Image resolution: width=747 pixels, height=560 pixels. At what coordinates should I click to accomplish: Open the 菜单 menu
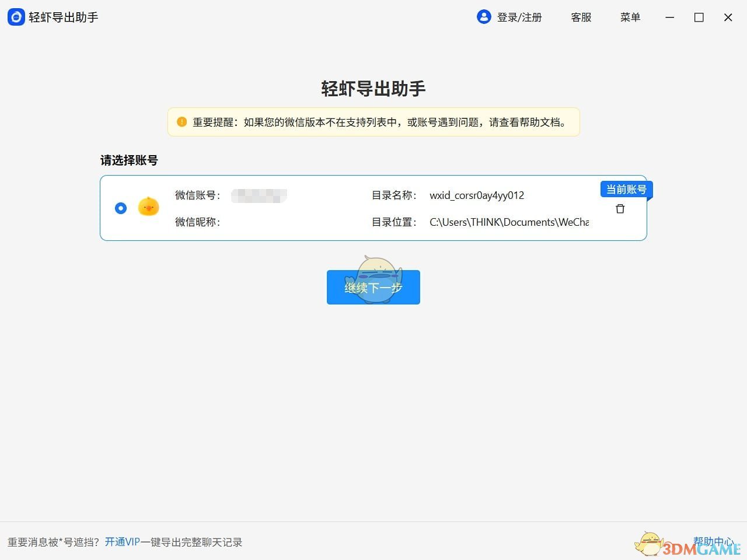(630, 17)
